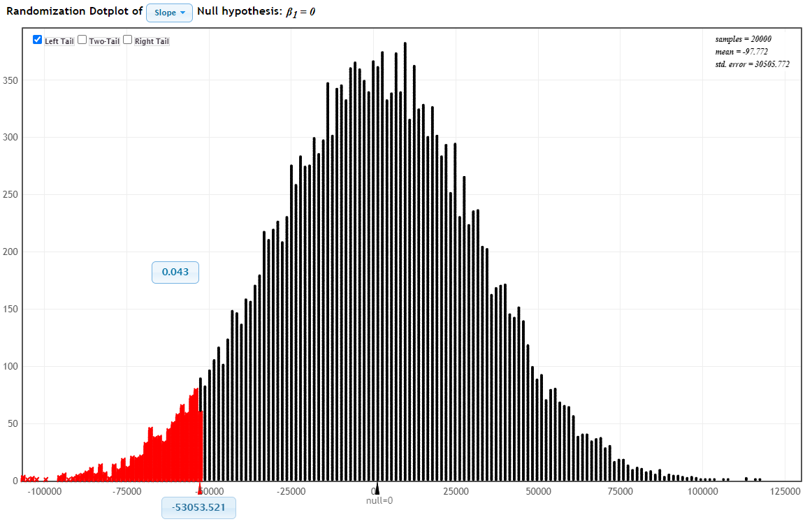
Task: Click the "Left Tail" label text
Action: coord(59,41)
